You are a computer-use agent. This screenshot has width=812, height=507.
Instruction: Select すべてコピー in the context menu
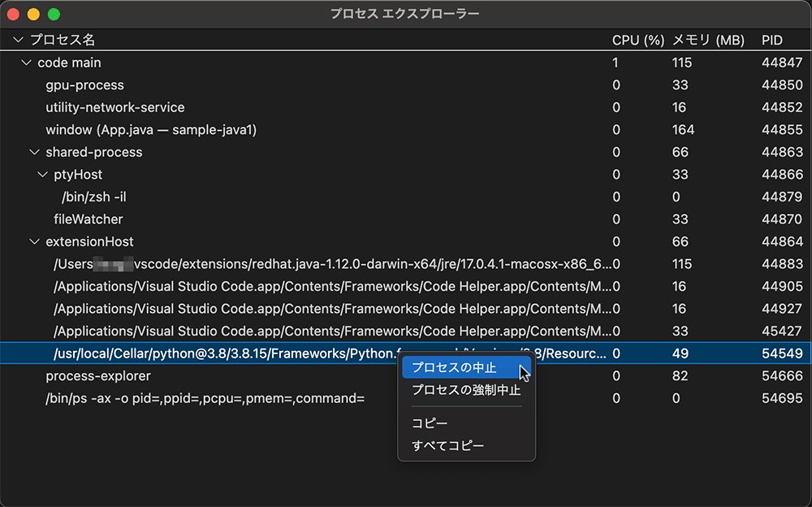tap(447, 446)
